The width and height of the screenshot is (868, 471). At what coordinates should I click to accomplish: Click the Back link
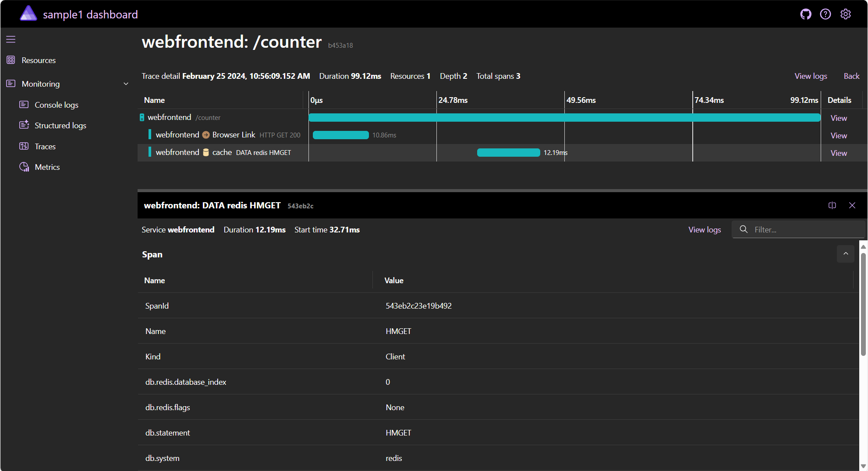click(851, 76)
